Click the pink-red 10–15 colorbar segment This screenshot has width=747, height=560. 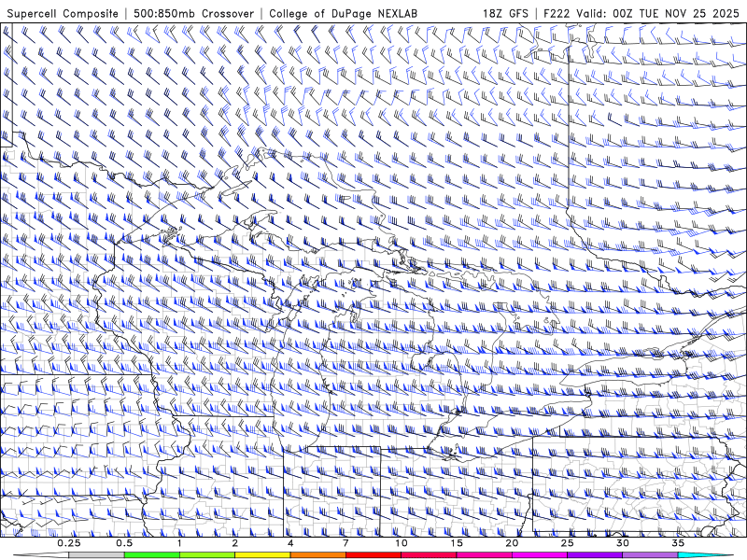[429, 555]
